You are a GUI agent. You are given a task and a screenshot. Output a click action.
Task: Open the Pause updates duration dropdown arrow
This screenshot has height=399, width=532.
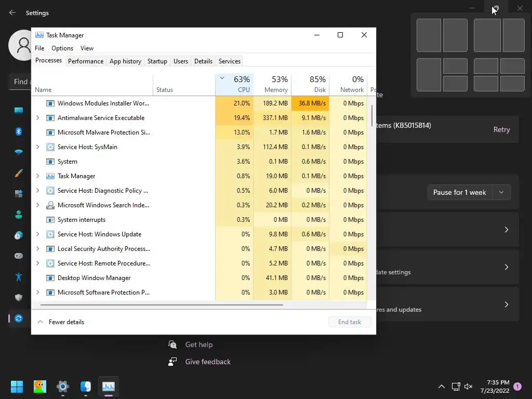(x=501, y=192)
